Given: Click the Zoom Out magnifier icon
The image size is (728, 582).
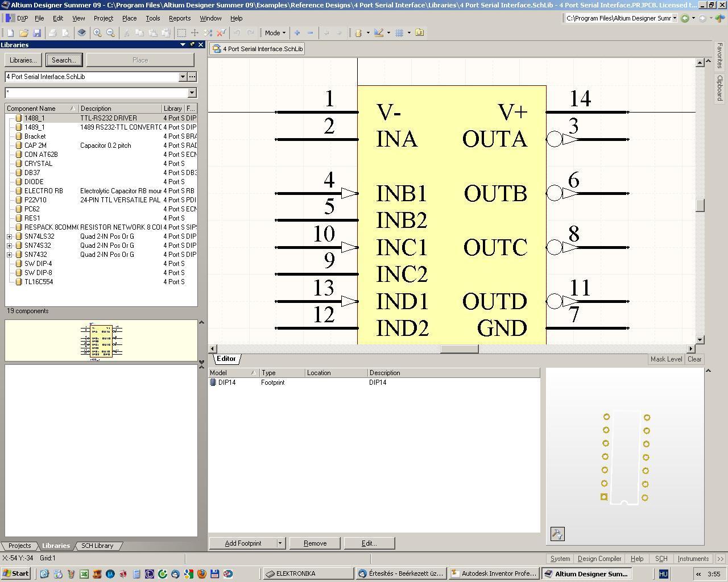Looking at the screenshot, I should coord(110,33).
